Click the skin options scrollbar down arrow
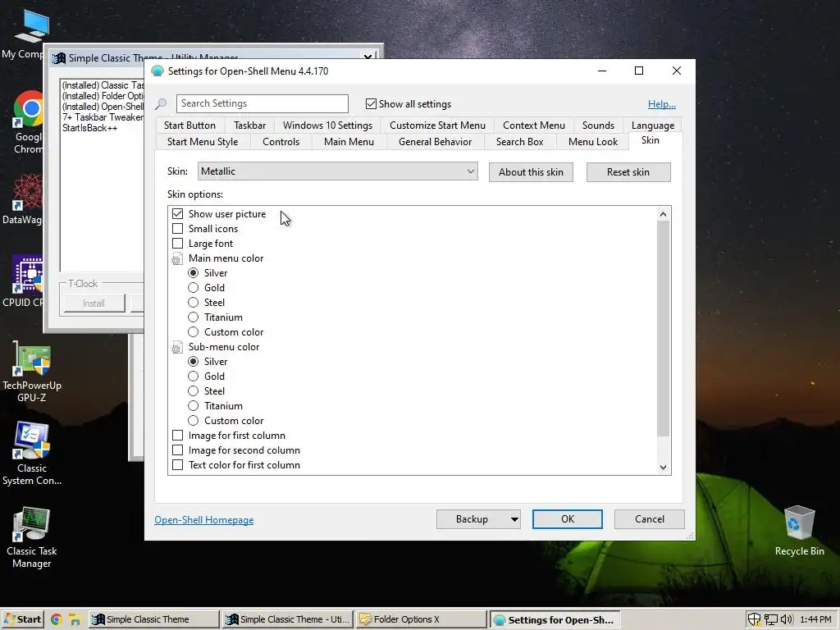Image resolution: width=840 pixels, height=630 pixels. coord(663,467)
